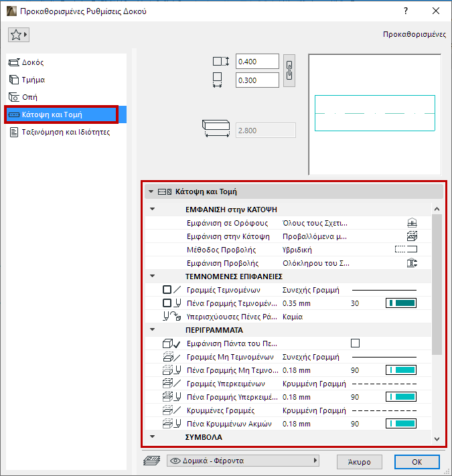Click the floor plan display icon
Screen dimensions: 452x476
tap(412, 236)
